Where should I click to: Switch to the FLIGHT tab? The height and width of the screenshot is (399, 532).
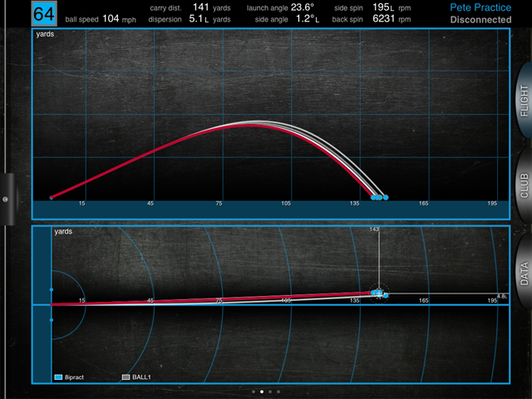click(x=524, y=104)
